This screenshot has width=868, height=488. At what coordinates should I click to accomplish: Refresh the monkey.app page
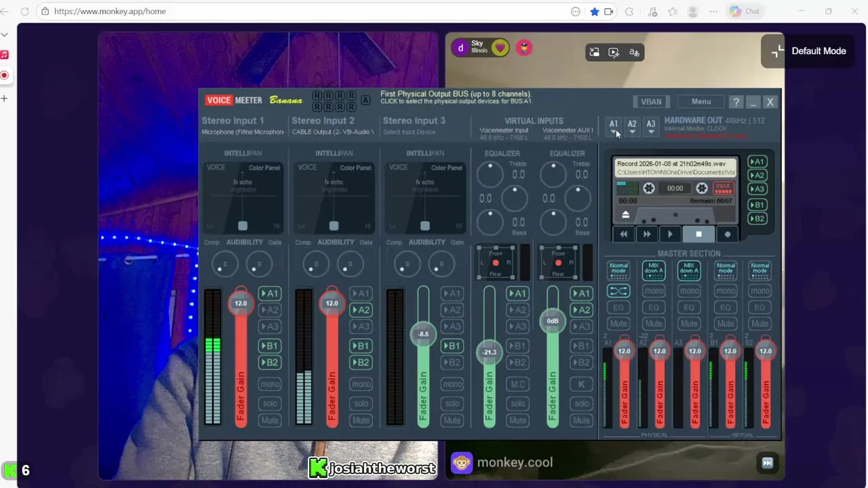tap(25, 12)
